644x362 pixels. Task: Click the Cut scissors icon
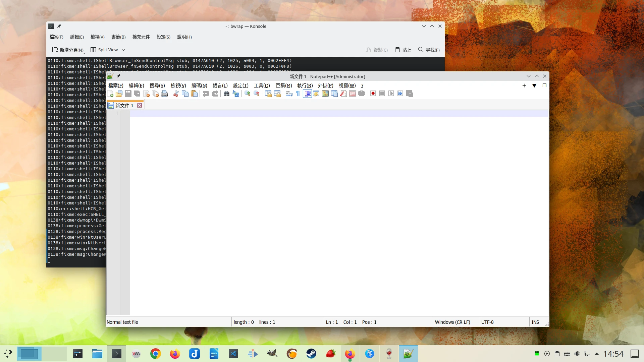[176, 94]
